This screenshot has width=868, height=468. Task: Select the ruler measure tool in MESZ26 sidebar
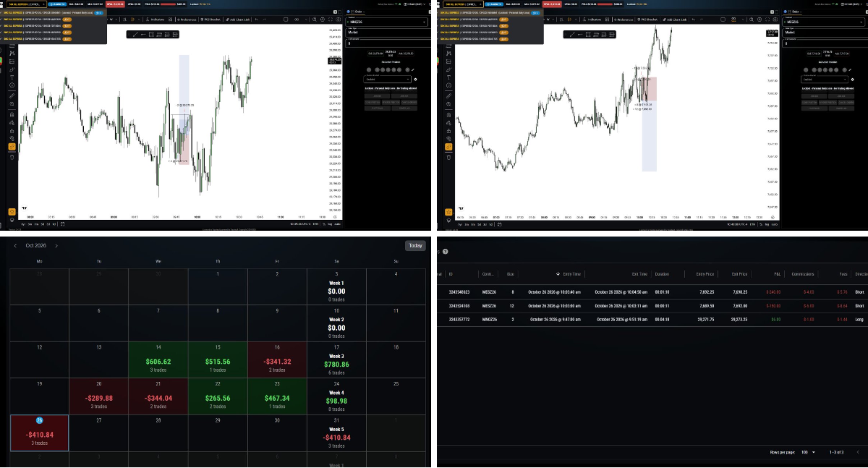448,96
